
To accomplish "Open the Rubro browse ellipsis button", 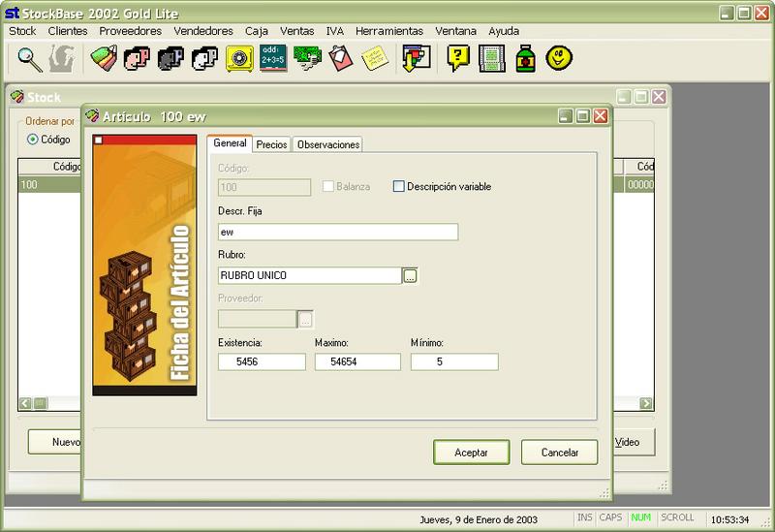I will 410,275.
